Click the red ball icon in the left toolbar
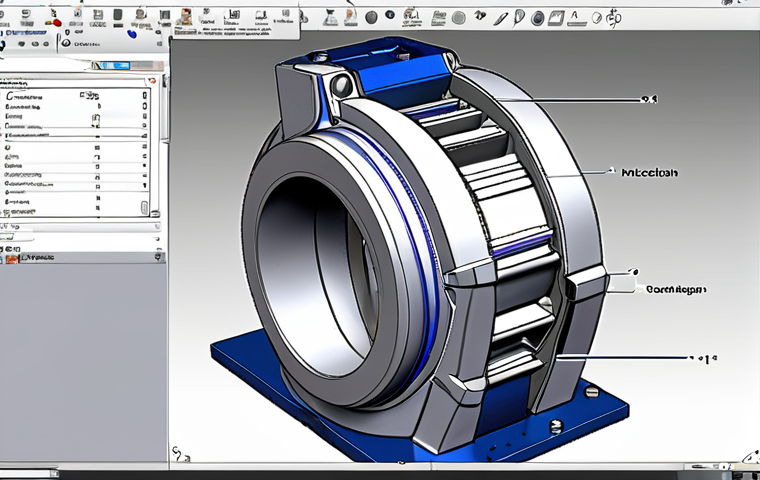This screenshot has height=480, width=760. (56, 23)
